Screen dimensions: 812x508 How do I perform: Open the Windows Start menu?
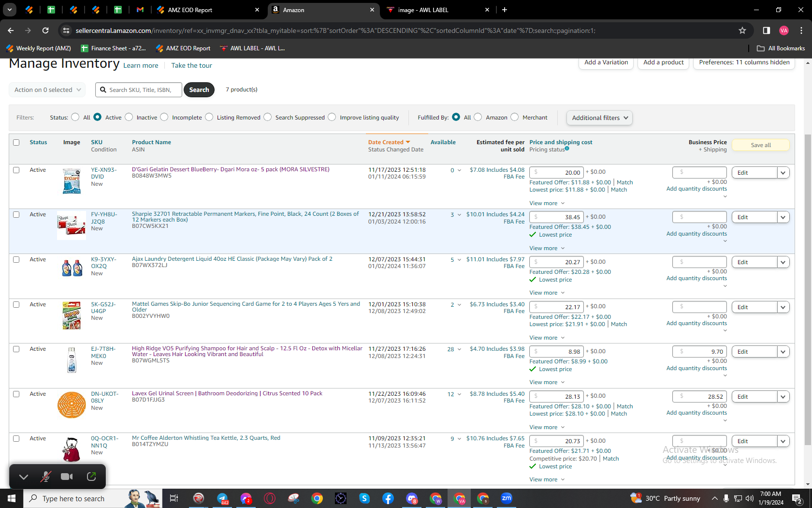click(x=12, y=498)
